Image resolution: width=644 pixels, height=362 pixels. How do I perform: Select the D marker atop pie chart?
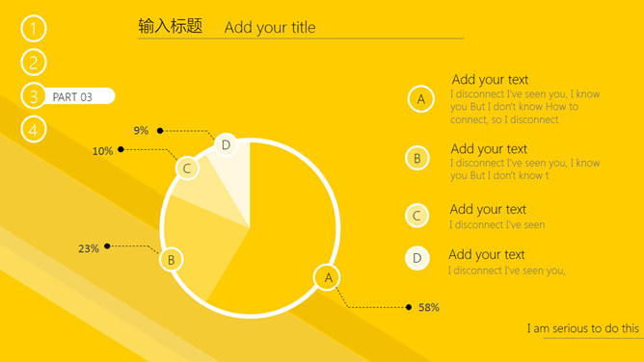pos(226,144)
